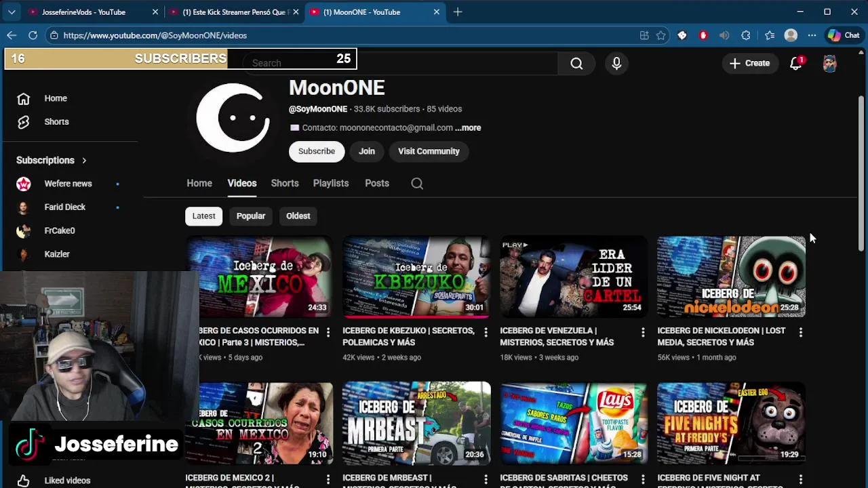Open Five Nights at Freddy's thumbnail

[731, 423]
